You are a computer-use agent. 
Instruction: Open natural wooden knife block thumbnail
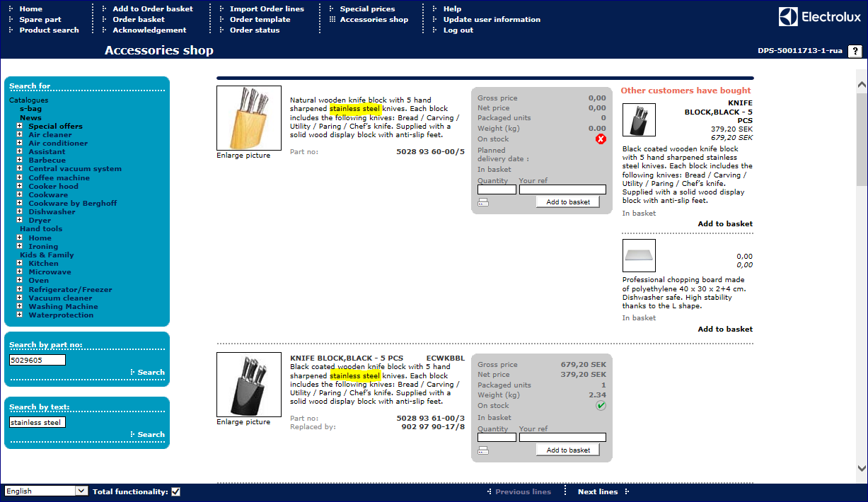click(249, 118)
